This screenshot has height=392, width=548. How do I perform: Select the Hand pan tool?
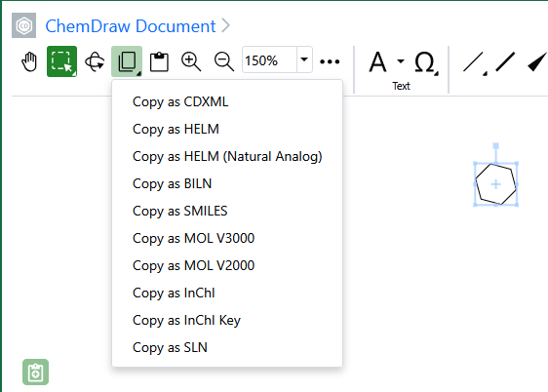[29, 61]
